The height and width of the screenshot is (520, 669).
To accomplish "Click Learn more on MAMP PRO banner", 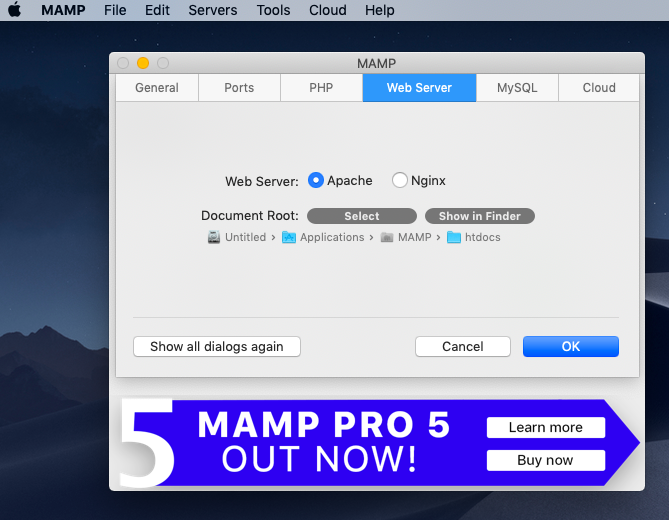I will tap(545, 428).
